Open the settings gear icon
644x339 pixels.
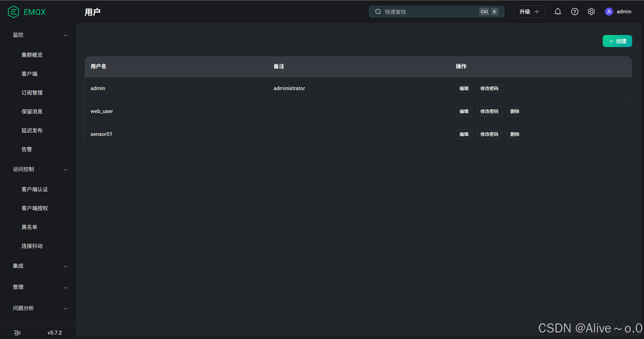(591, 12)
